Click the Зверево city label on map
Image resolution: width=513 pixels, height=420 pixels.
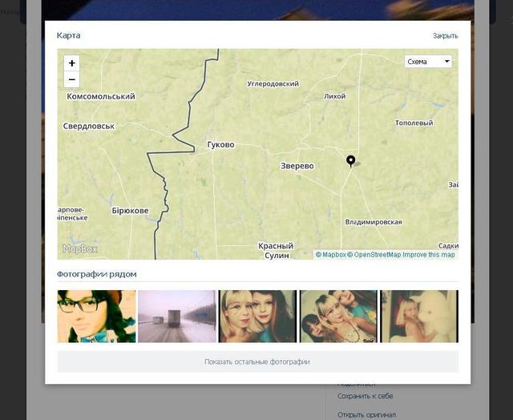[297, 166]
